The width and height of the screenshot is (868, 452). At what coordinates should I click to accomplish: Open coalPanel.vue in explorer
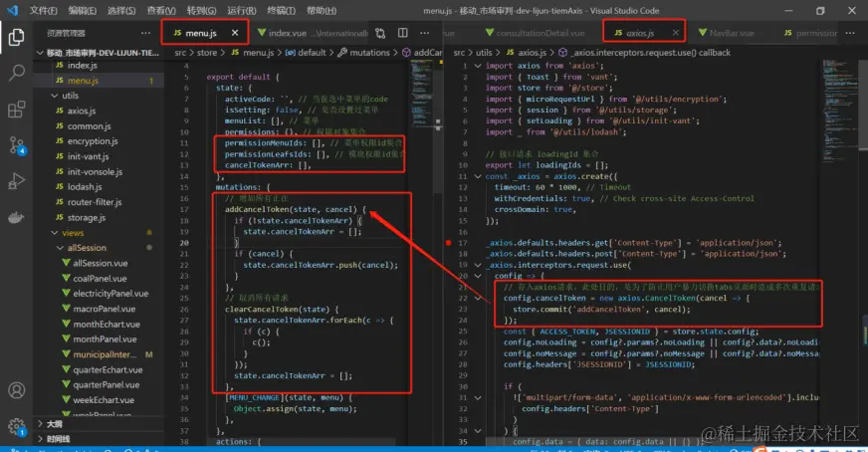click(x=99, y=279)
